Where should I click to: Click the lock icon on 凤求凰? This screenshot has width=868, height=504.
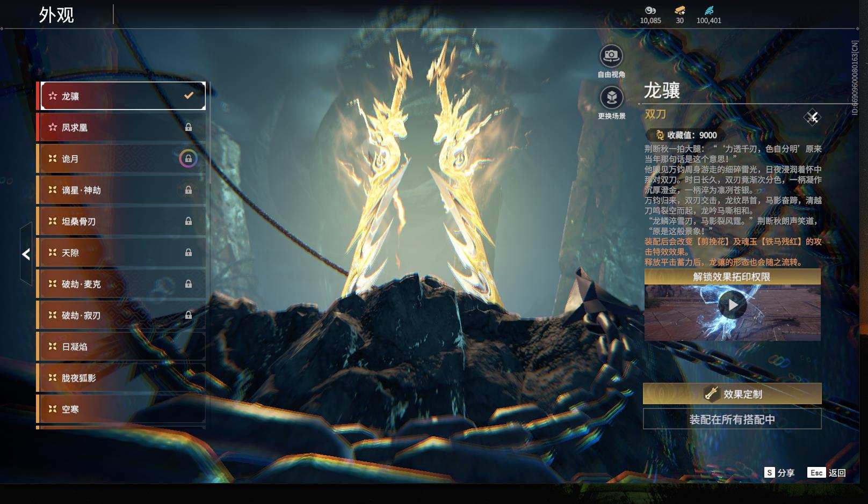(x=189, y=127)
